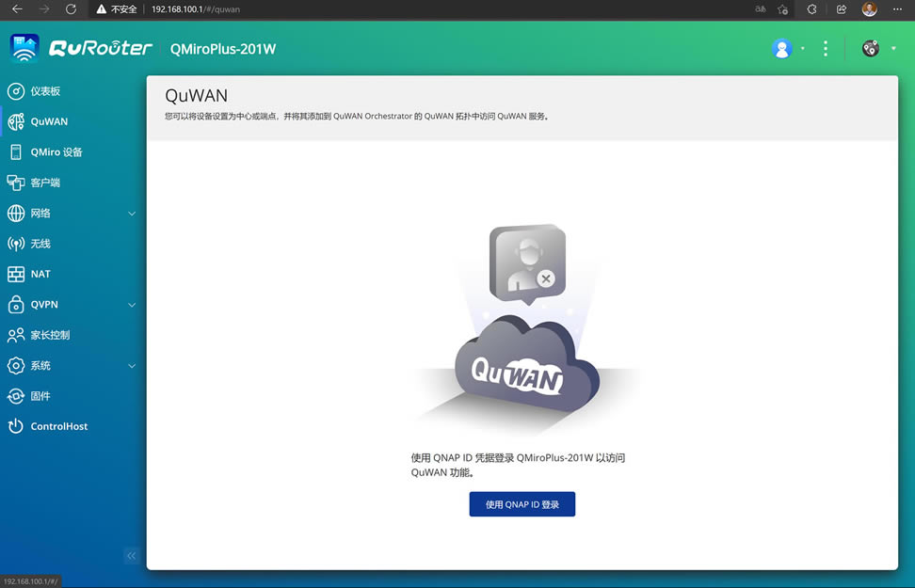This screenshot has width=915, height=588.
Task: Click the QuWAN orchestrator status icon in header
Action: click(x=870, y=48)
